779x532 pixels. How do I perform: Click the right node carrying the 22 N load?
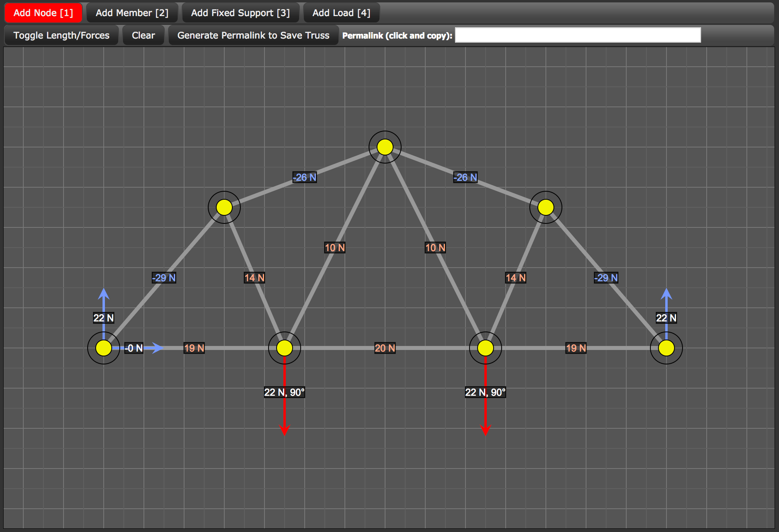click(x=485, y=348)
